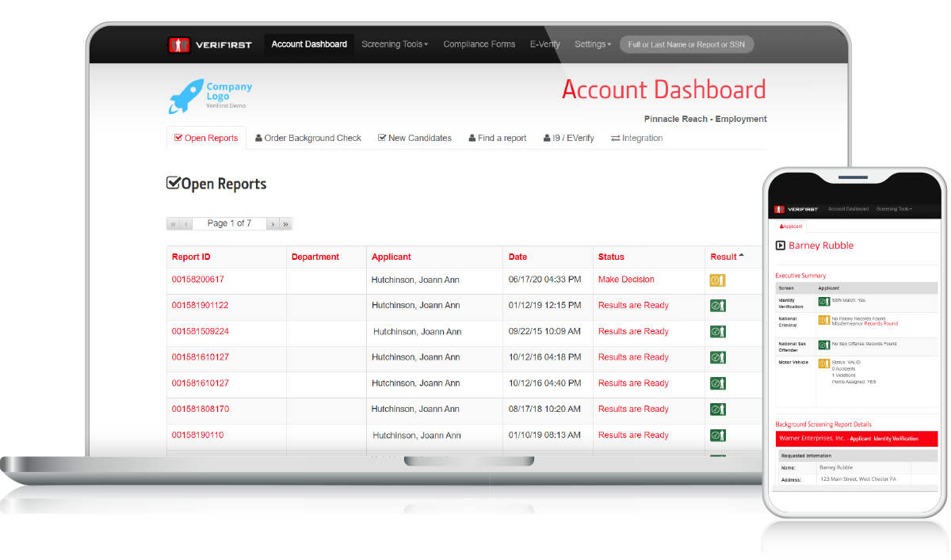
Task: Go to the next page of reports
Action: click(273, 223)
